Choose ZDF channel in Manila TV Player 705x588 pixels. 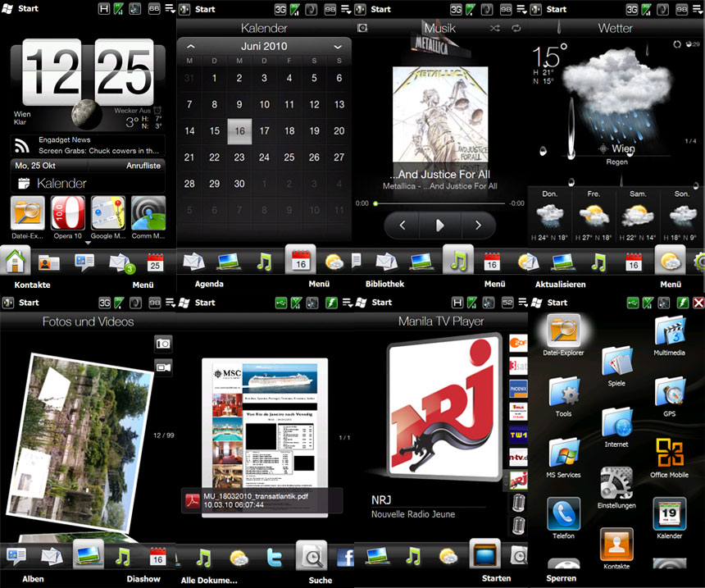(x=518, y=342)
